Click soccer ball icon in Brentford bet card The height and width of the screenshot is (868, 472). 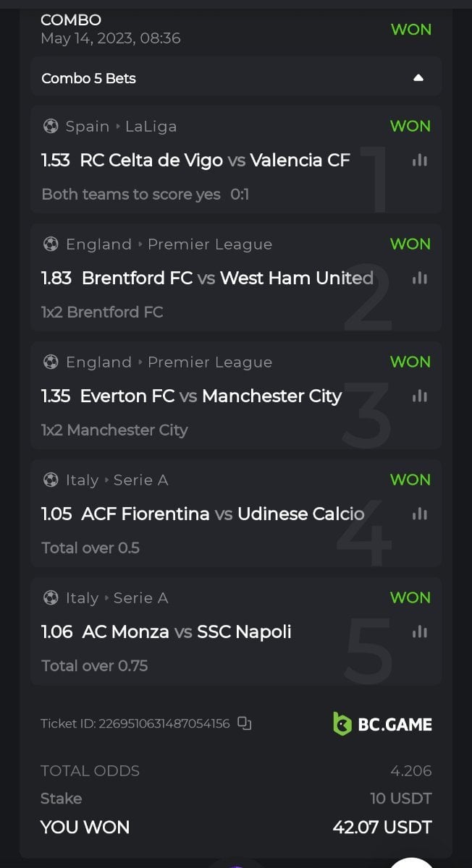51,244
